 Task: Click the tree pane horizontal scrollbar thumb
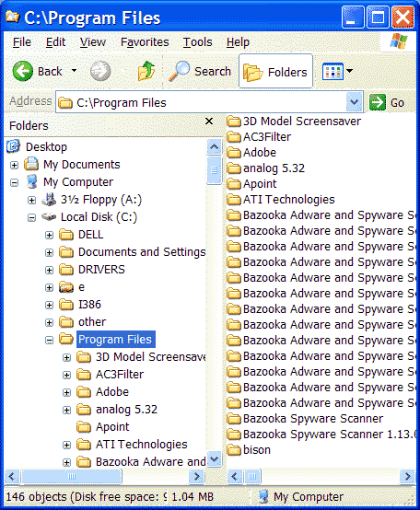click(x=72, y=477)
